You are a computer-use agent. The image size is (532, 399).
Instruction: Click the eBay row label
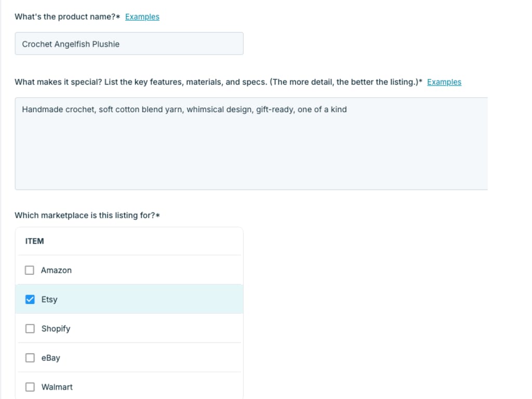(51, 357)
